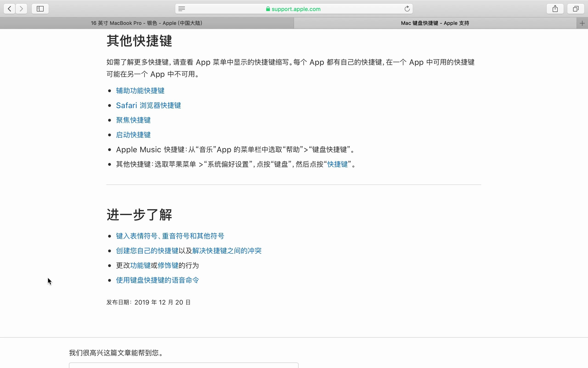Click the 功能键 link

pos(140,265)
